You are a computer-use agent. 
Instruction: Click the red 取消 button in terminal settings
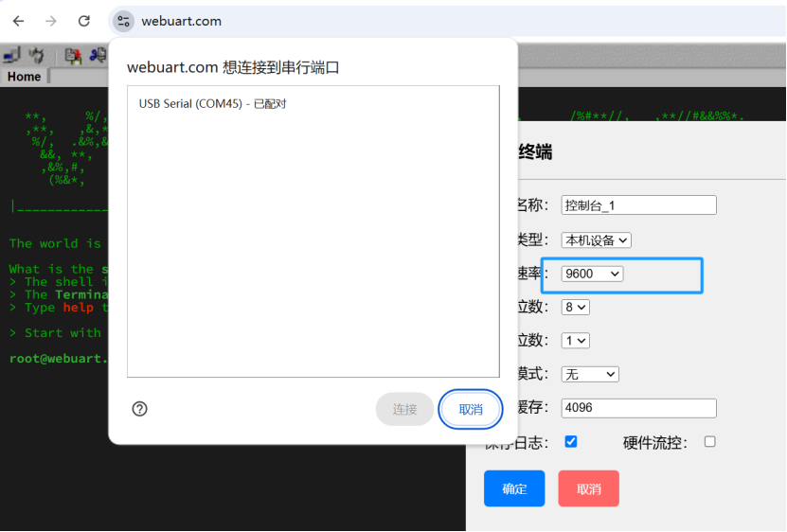click(589, 488)
